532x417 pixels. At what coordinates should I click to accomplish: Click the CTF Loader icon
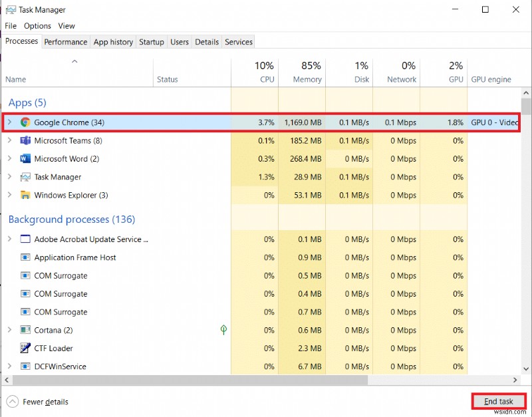[25, 348]
